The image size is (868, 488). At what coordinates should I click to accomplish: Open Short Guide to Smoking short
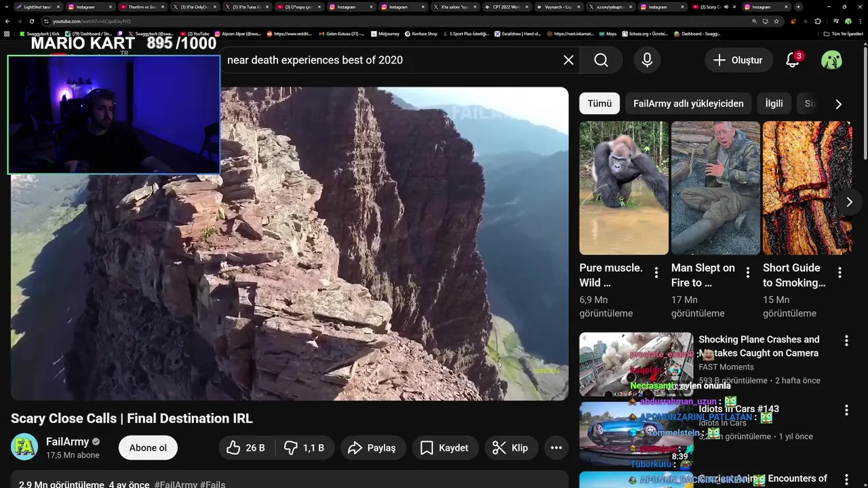(807, 188)
